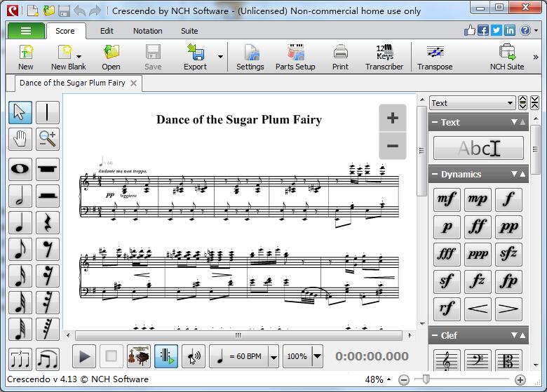
Task: Choose the half rest tool
Action: (x=48, y=196)
